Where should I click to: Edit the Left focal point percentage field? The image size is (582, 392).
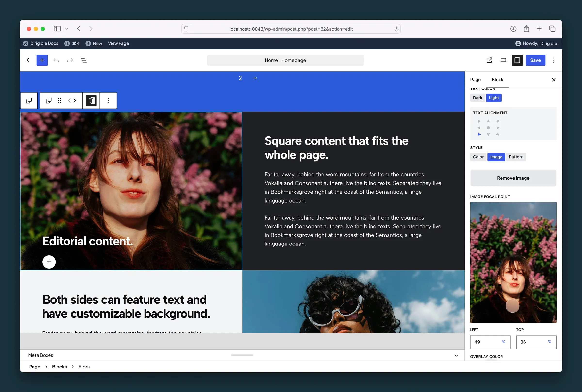(490, 342)
